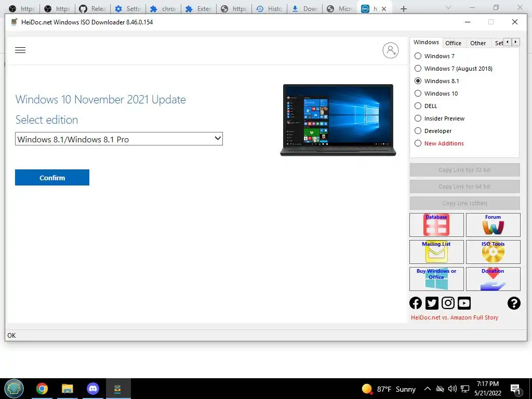Image resolution: width=532 pixels, height=399 pixels.
Task: Select the New Additions radio button
Action: (x=418, y=143)
